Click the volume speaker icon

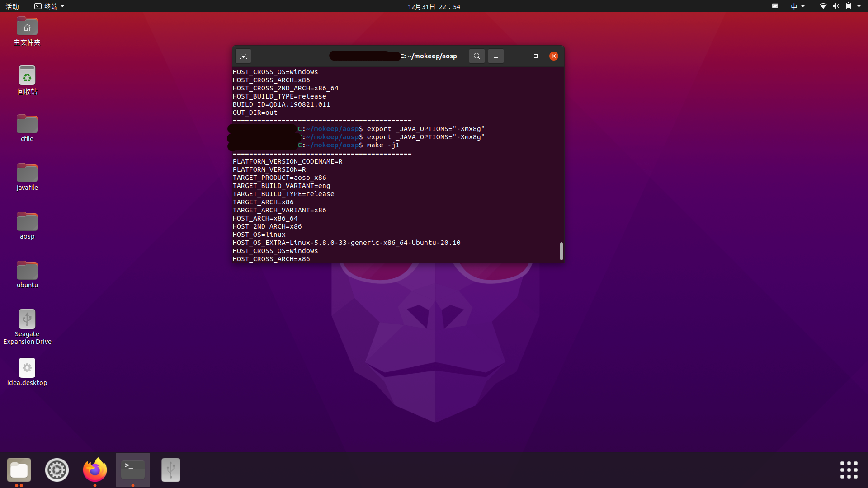(835, 6)
